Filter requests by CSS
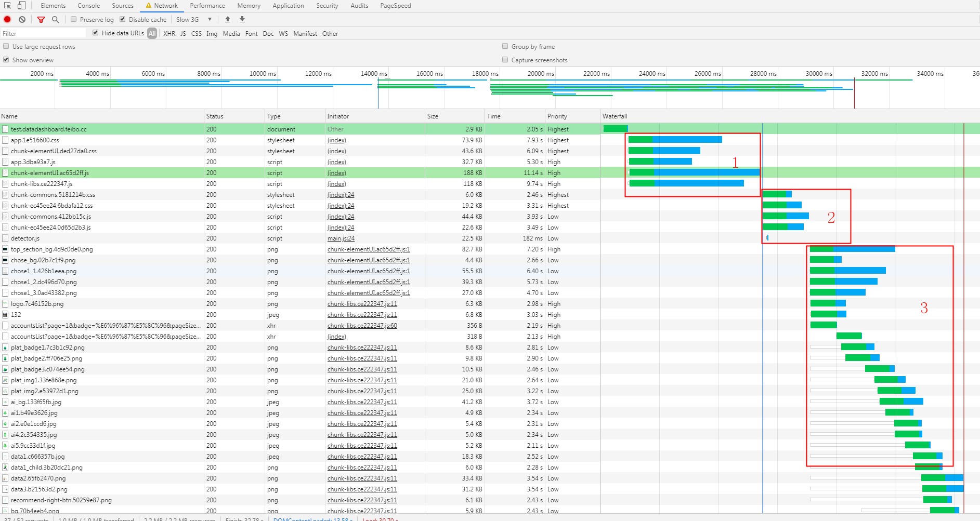Image resolution: width=980 pixels, height=521 pixels. [x=197, y=33]
